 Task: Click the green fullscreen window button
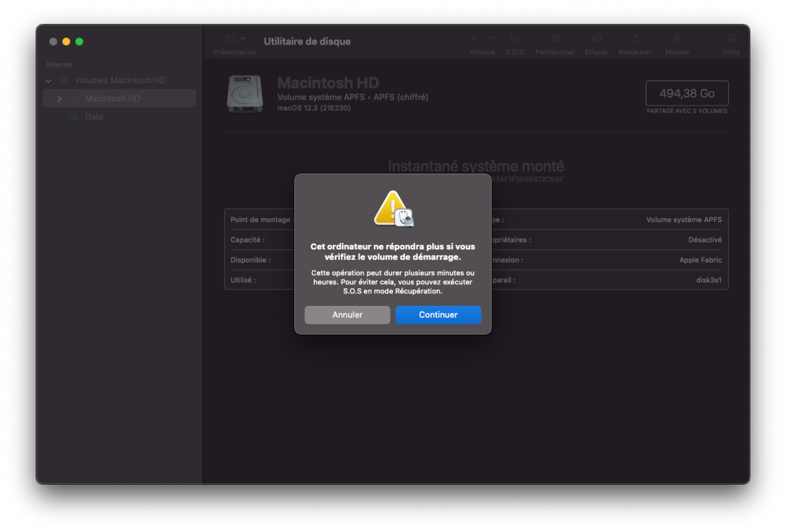point(79,41)
